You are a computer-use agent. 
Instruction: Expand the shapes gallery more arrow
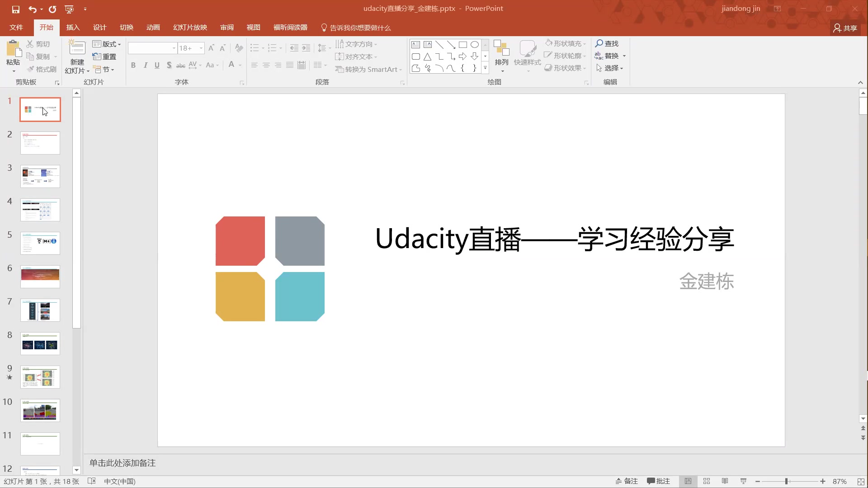[x=485, y=68]
